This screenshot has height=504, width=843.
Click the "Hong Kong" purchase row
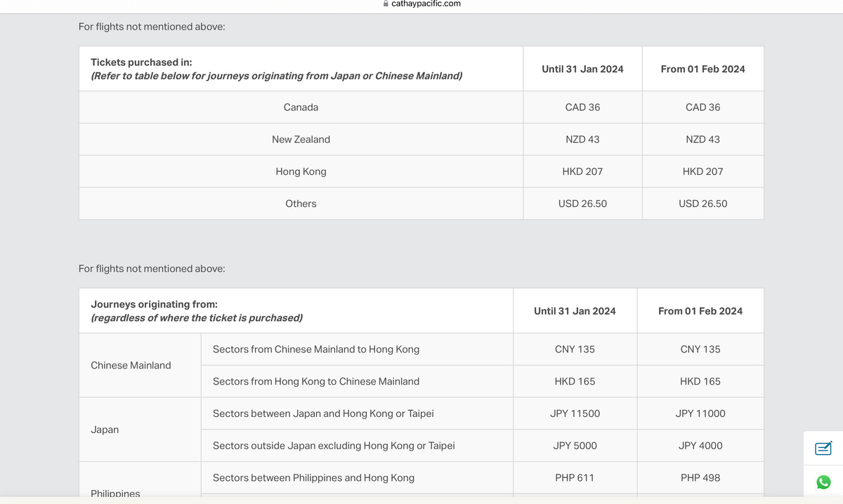(301, 172)
